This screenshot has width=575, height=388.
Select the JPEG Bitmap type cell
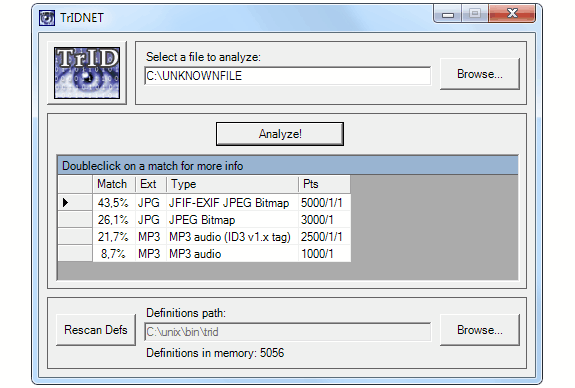[232, 219]
